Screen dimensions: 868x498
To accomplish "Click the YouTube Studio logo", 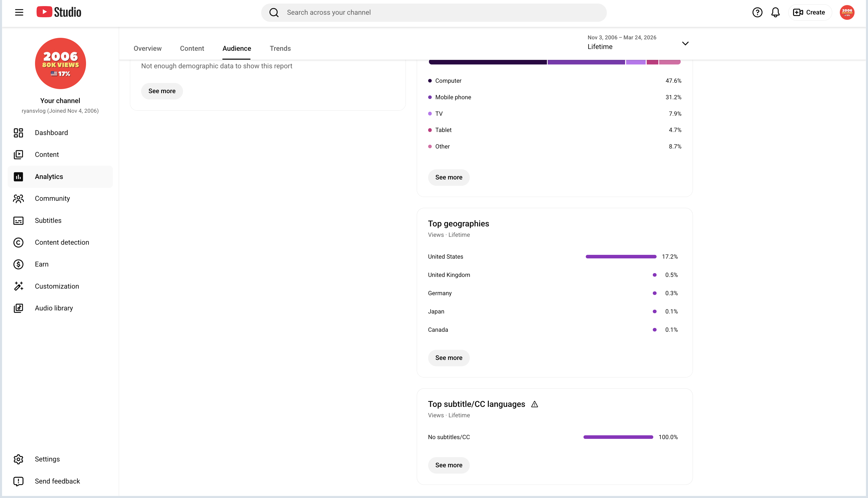I will click(59, 12).
